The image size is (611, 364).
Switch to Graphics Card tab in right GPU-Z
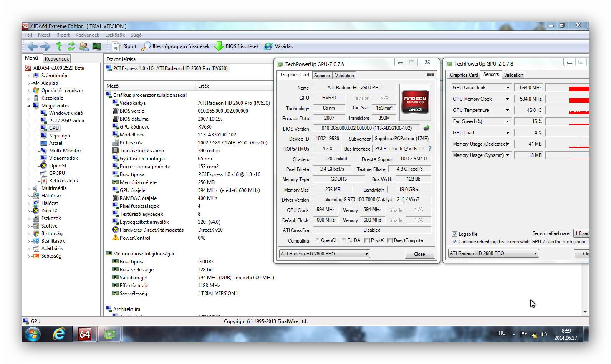pyautogui.click(x=464, y=75)
